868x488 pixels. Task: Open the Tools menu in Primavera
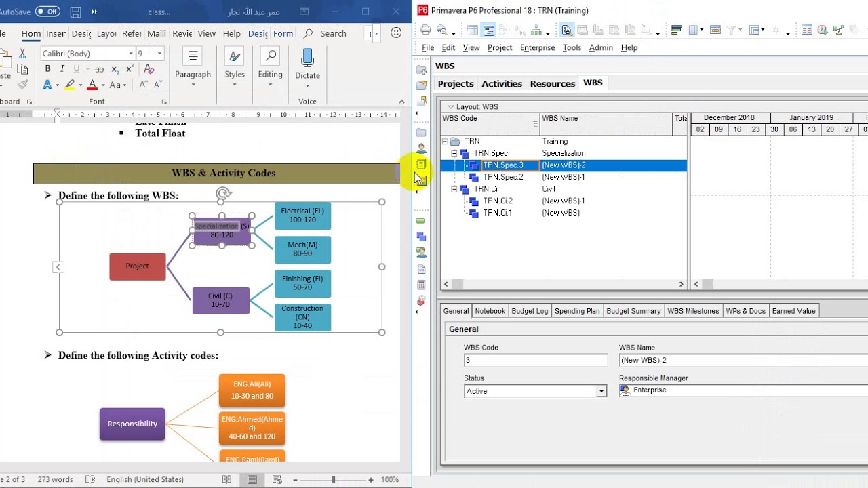(572, 47)
